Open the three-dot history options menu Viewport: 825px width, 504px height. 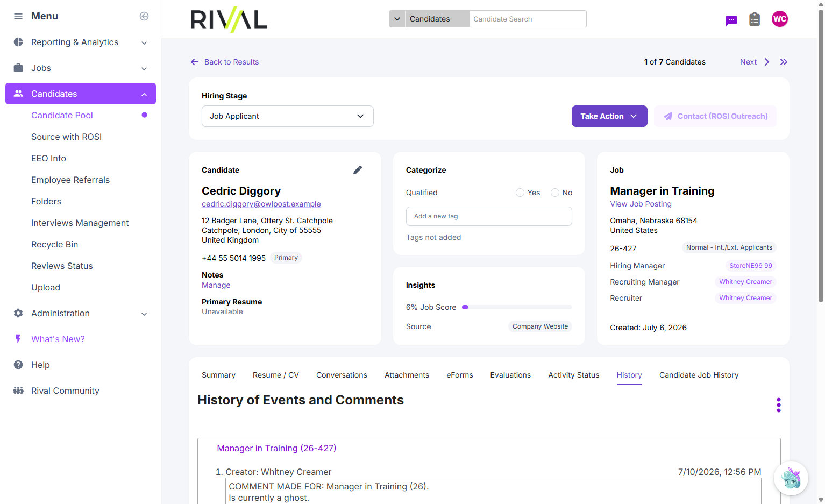point(778,405)
